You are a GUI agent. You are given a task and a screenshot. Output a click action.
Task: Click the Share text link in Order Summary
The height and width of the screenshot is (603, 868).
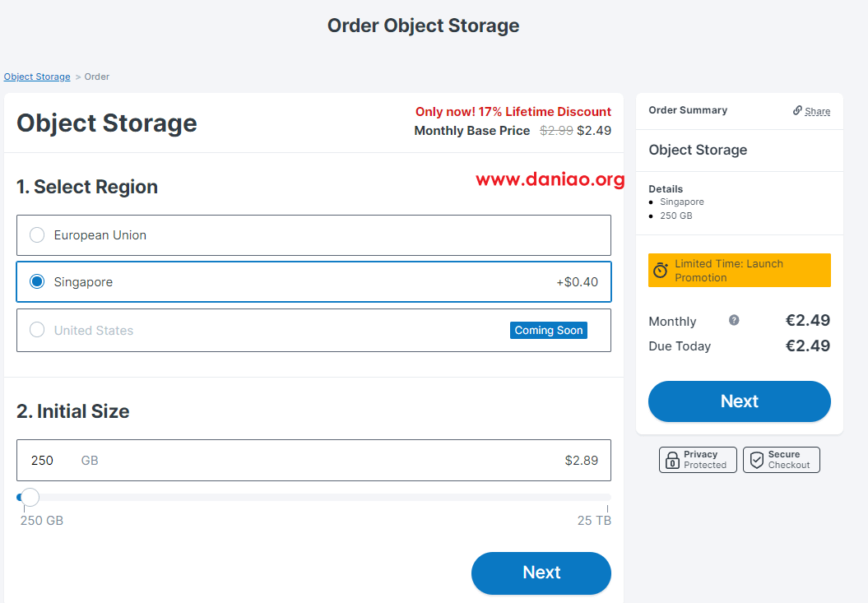[x=817, y=111]
